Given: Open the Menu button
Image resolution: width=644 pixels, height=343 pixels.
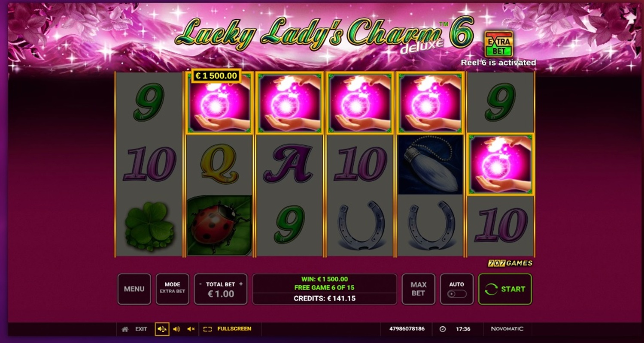Looking at the screenshot, I should (134, 289).
